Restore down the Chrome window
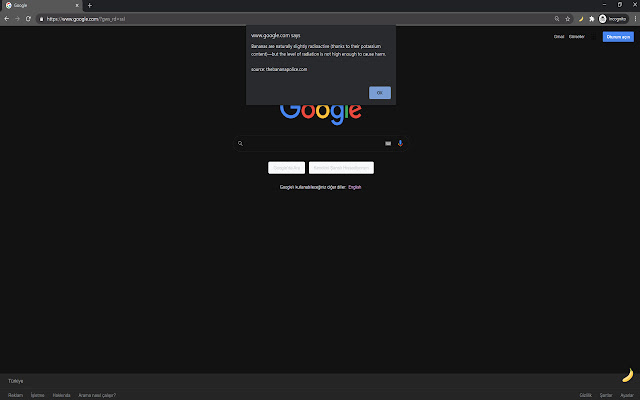Screen dimensions: 640x400 click(x=620, y=5)
